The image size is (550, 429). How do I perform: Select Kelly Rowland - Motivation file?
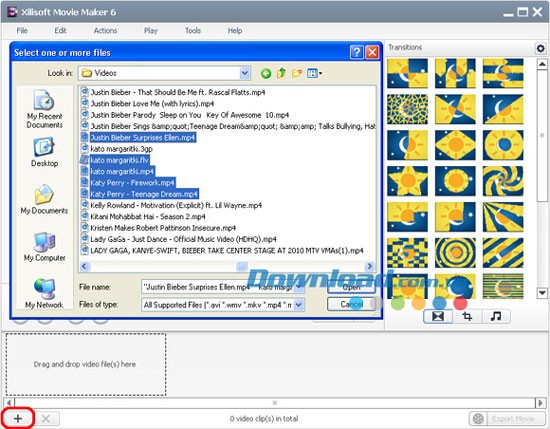coord(172,205)
